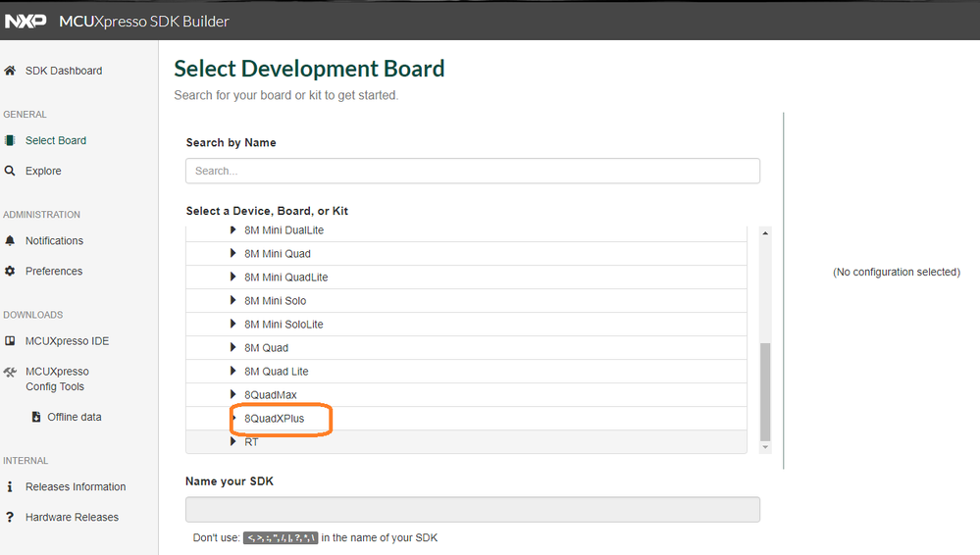Click the Offline data file icon
The image size is (980, 555).
36,417
